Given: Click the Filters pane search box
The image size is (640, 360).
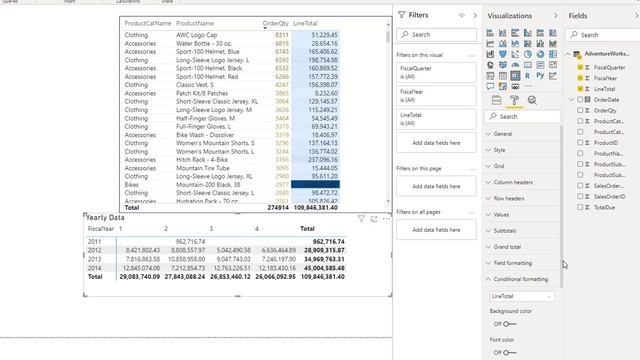Looking at the screenshot, I should [x=436, y=35].
